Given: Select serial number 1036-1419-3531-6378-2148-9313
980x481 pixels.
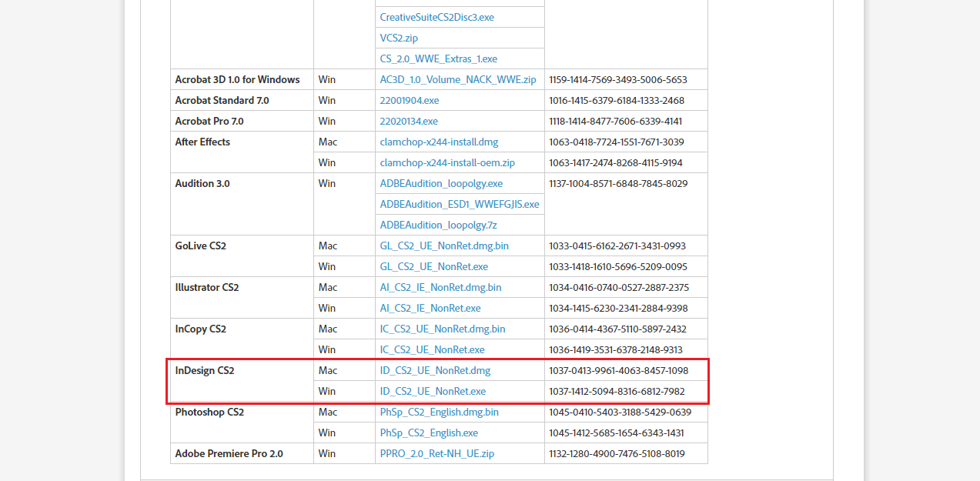Looking at the screenshot, I should pyautogui.click(x=616, y=349).
